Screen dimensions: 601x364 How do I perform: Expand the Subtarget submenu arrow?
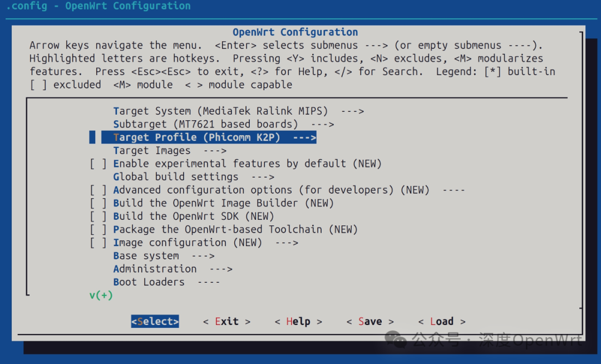click(x=322, y=124)
